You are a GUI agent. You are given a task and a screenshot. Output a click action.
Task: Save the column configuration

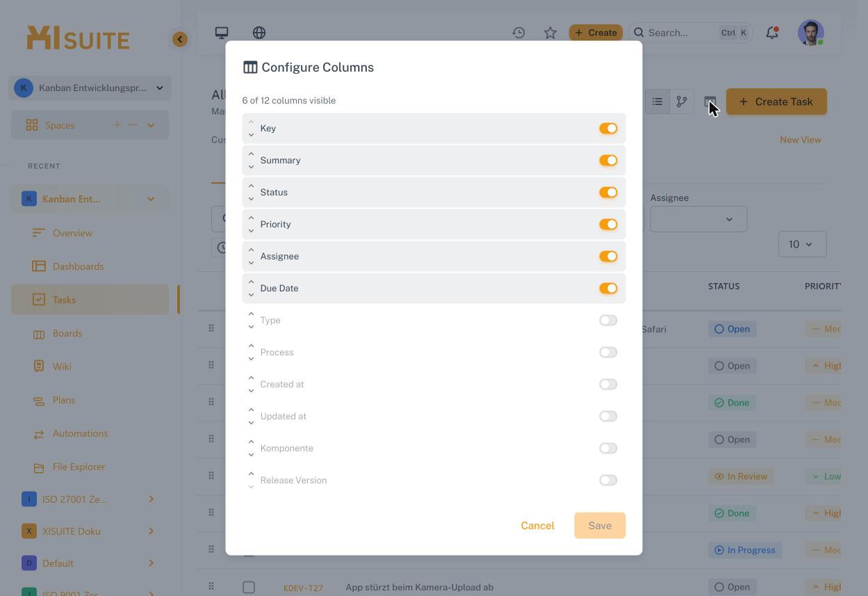coord(600,526)
